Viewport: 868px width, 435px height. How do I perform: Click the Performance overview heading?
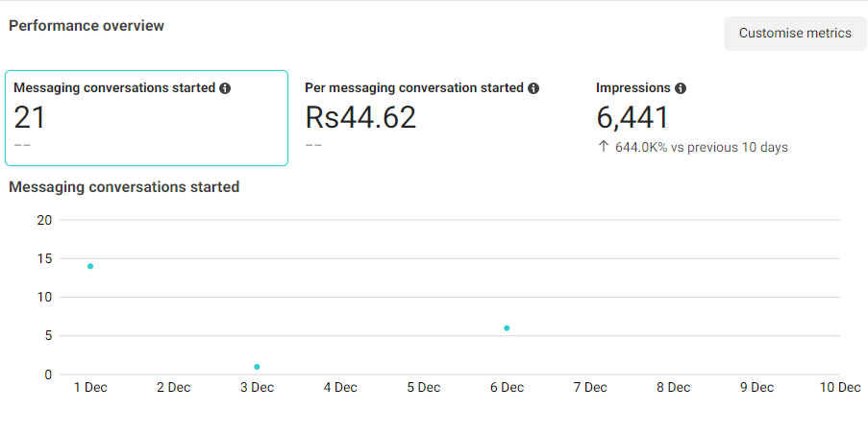tap(87, 26)
